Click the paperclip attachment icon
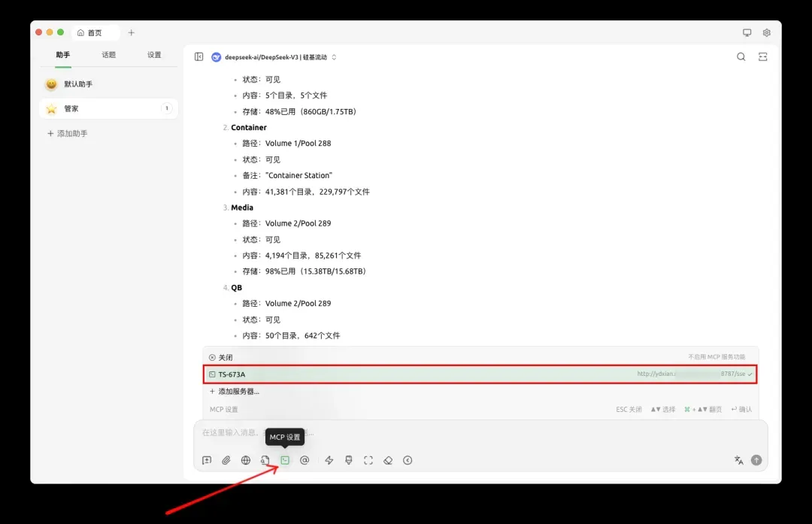 [x=226, y=460]
